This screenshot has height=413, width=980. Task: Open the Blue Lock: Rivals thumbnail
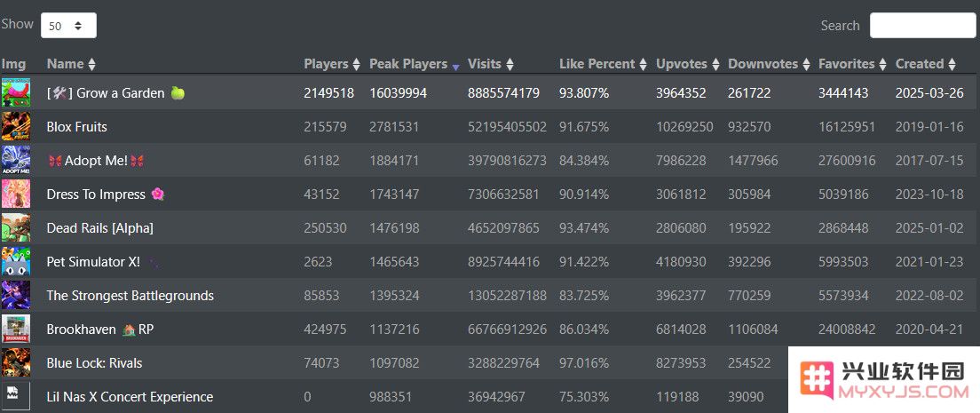(x=16, y=363)
